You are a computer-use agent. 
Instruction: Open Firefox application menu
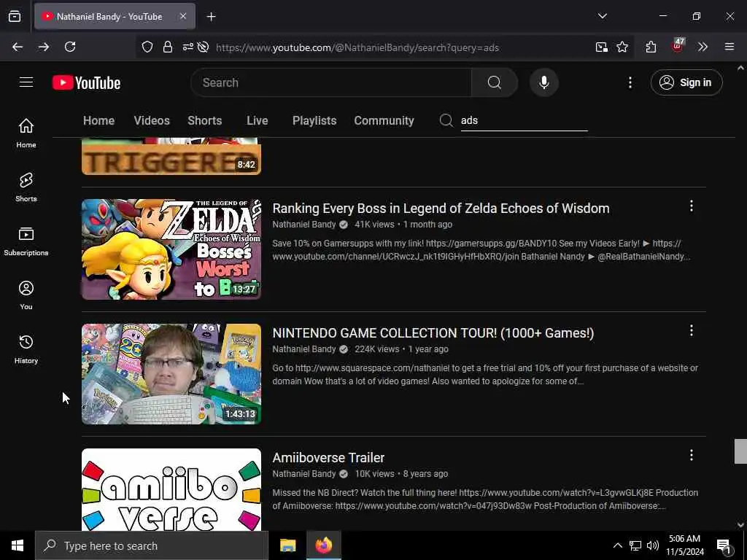(729, 47)
